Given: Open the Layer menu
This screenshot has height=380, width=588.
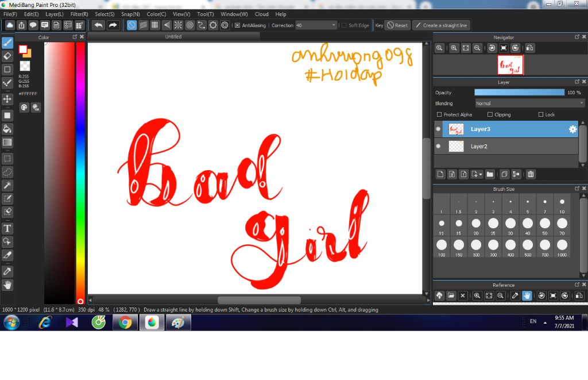Looking at the screenshot, I should click(x=55, y=14).
